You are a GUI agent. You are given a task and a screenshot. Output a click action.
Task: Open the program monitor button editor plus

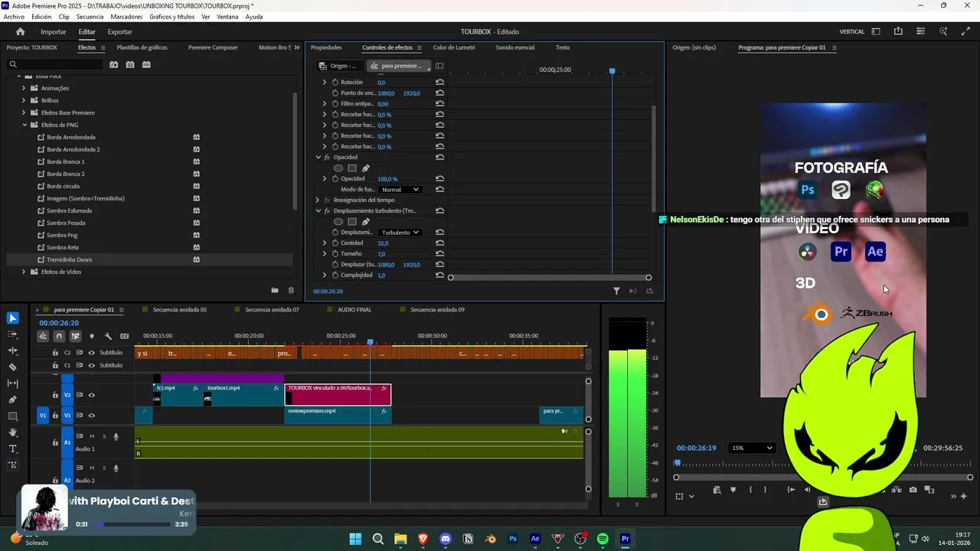click(x=962, y=496)
